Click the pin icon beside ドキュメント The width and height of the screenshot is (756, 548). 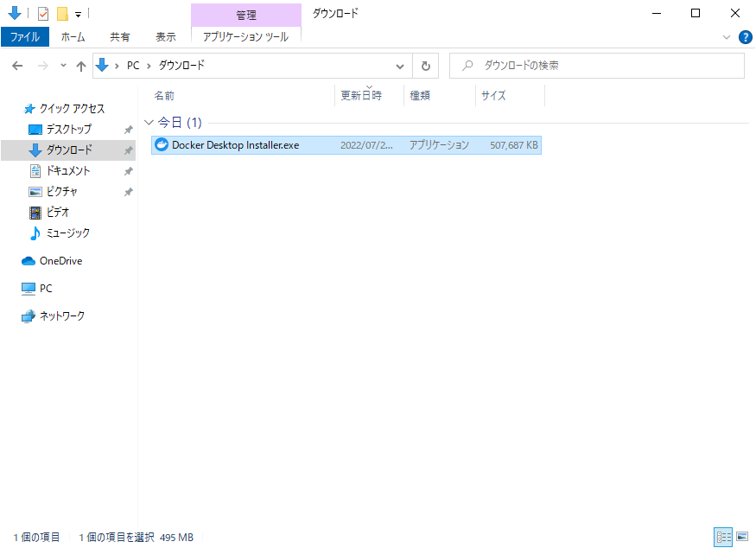pyautogui.click(x=128, y=171)
